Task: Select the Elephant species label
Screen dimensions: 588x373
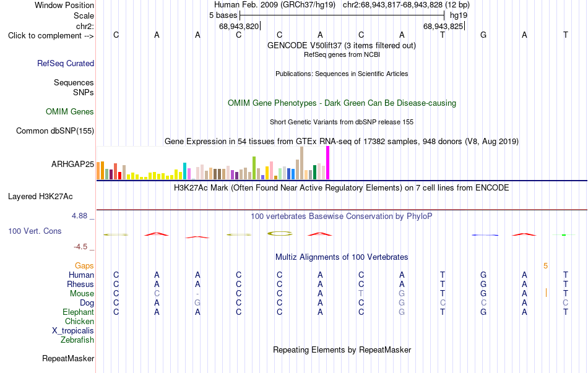Action: 79,312
